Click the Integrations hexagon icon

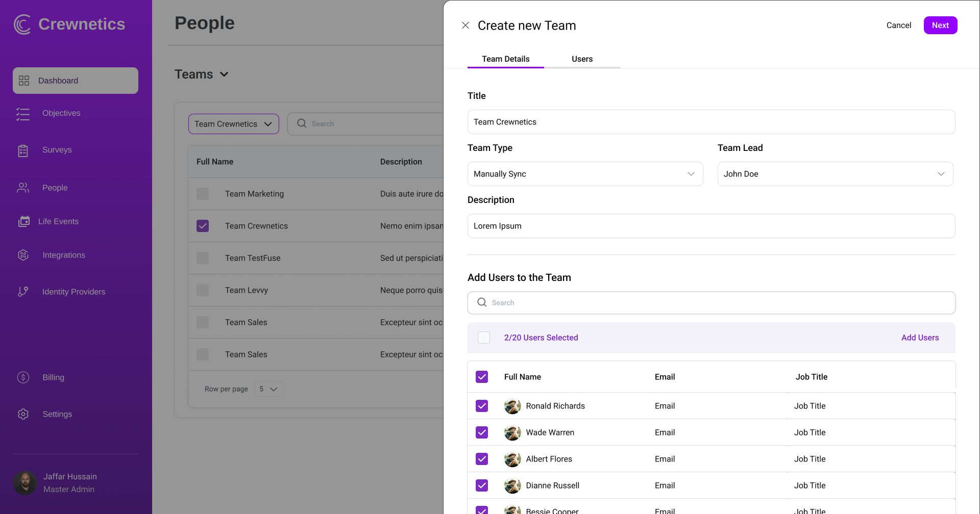pos(23,255)
